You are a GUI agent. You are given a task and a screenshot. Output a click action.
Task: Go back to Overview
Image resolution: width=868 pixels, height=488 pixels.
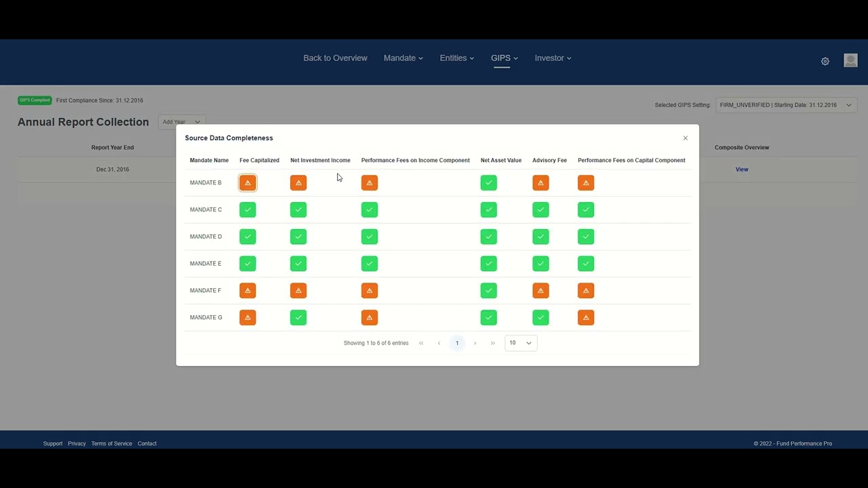pos(335,58)
